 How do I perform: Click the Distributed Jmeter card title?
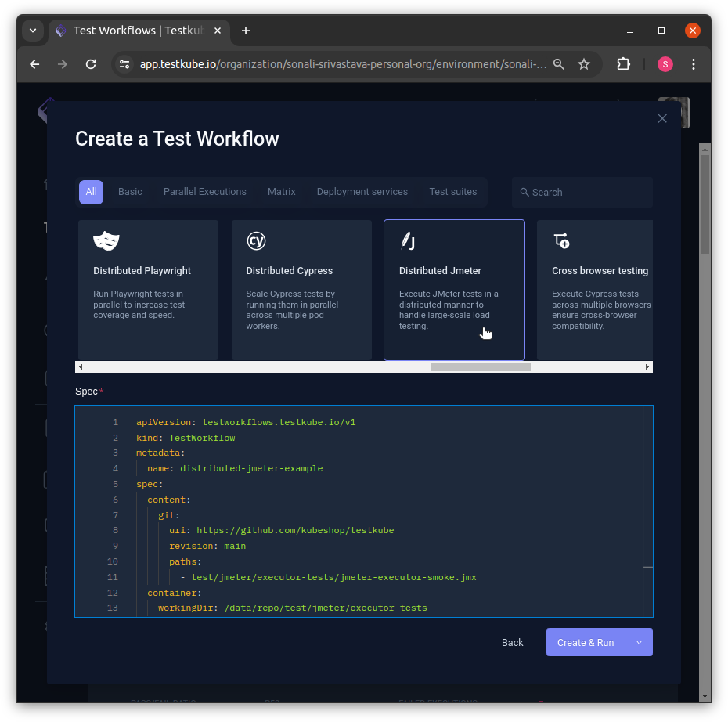(x=440, y=271)
